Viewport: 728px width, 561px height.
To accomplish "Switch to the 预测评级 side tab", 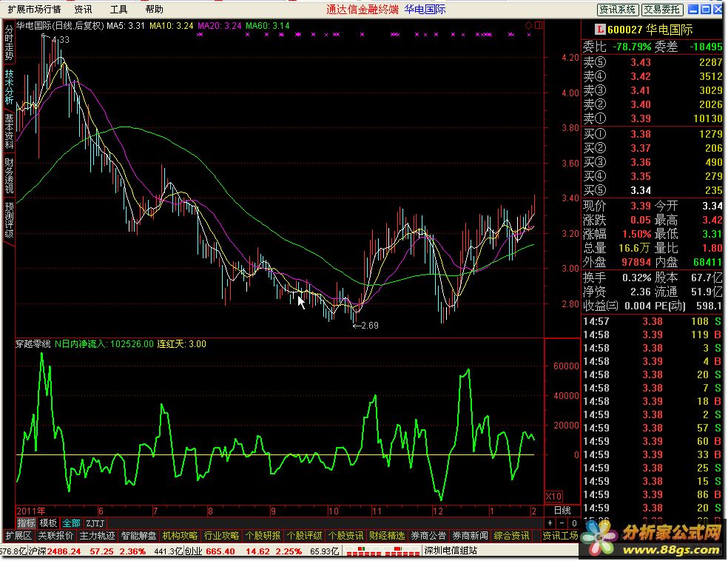I will [x=9, y=220].
